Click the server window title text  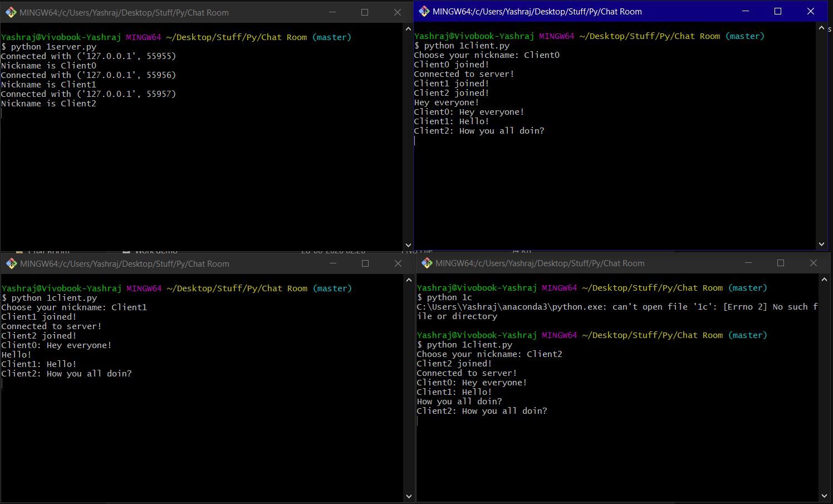(124, 12)
